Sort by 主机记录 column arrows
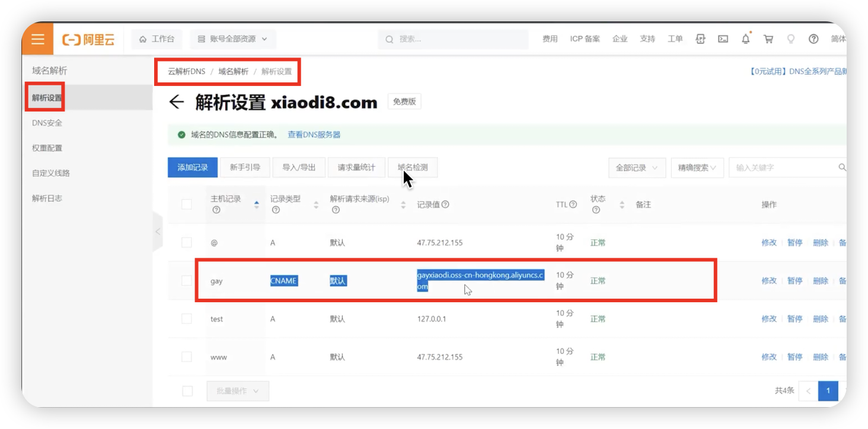The width and height of the screenshot is (868, 429). (256, 204)
